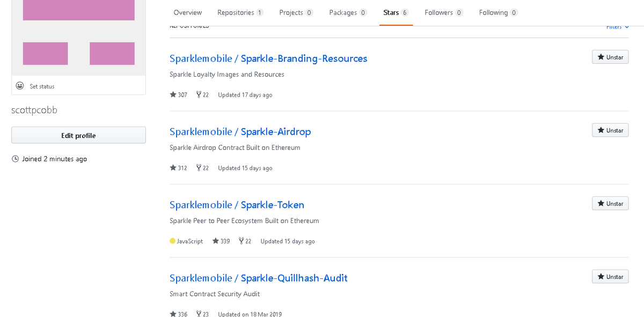
Task: View 336 stargazers of Sparkle-Quillhash-Audit
Action: [x=179, y=314]
